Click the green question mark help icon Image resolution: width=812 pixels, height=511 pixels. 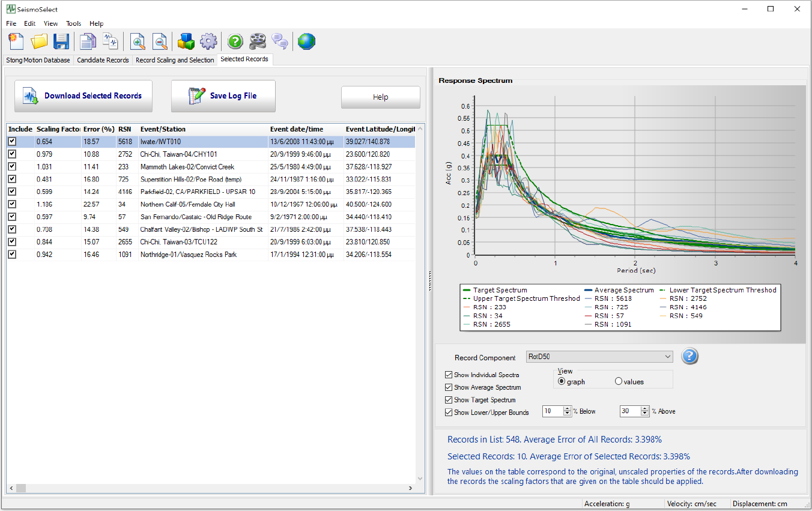(x=235, y=41)
